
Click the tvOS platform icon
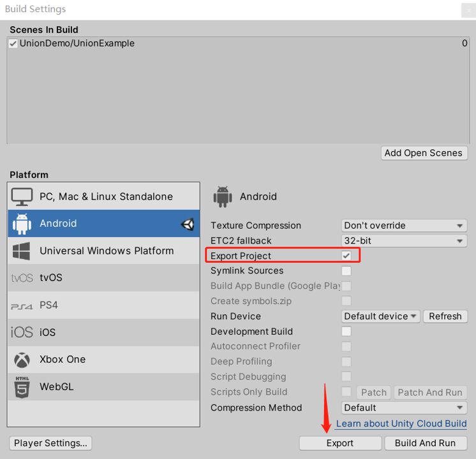(22, 278)
